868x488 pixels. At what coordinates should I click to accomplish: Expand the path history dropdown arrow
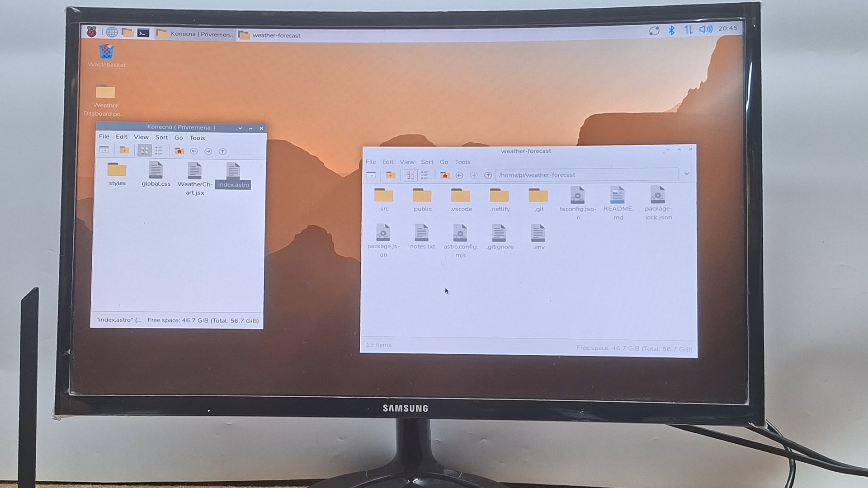click(686, 174)
